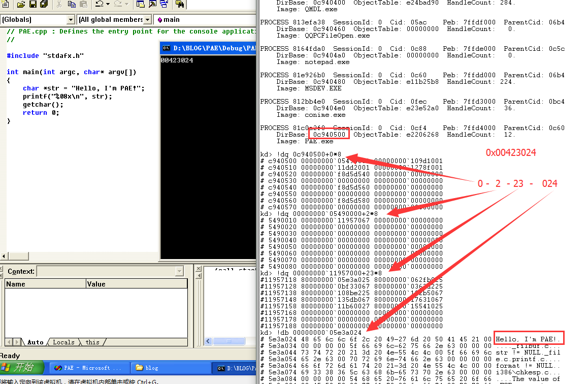
Task: Click the Value column header
Action: pos(137,284)
